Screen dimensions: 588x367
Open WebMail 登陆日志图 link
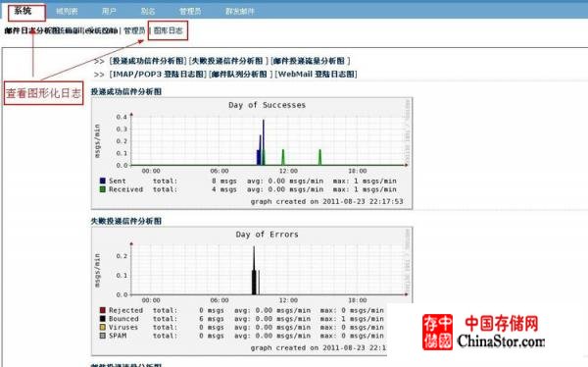[x=317, y=74]
